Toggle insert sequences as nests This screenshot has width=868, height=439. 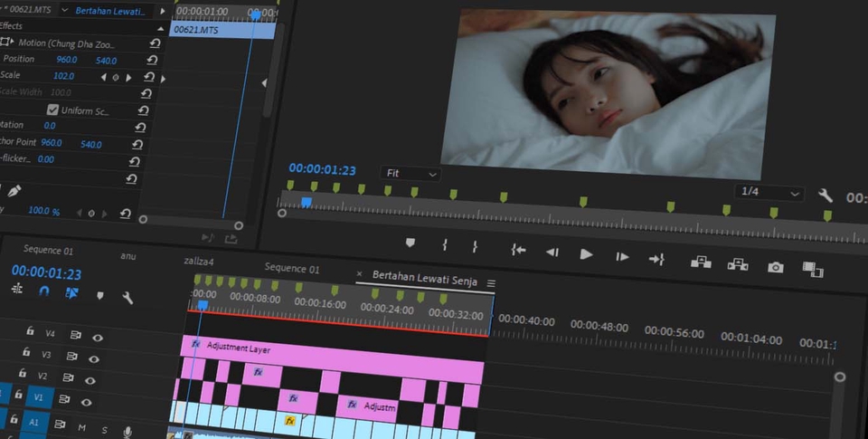(17, 289)
